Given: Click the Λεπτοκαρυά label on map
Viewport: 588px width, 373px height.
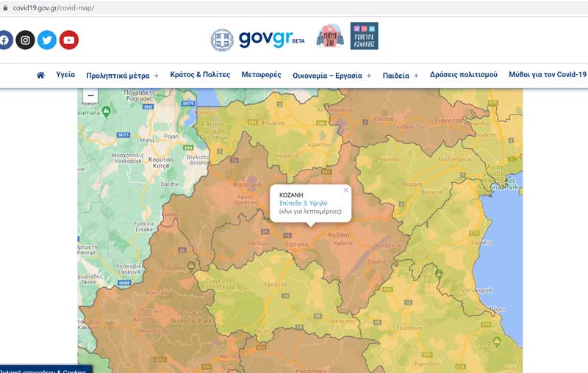Looking at the screenshot, I should click(476, 290).
